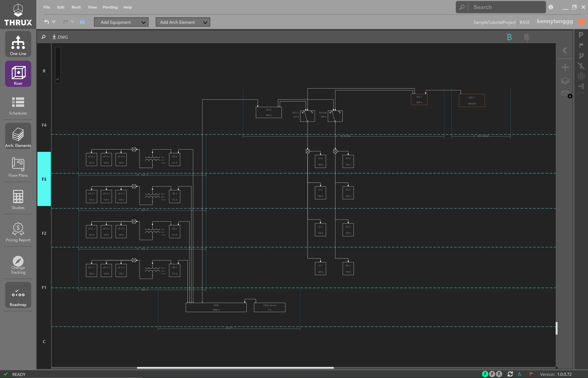Click the info icon beside search

click(x=551, y=7)
